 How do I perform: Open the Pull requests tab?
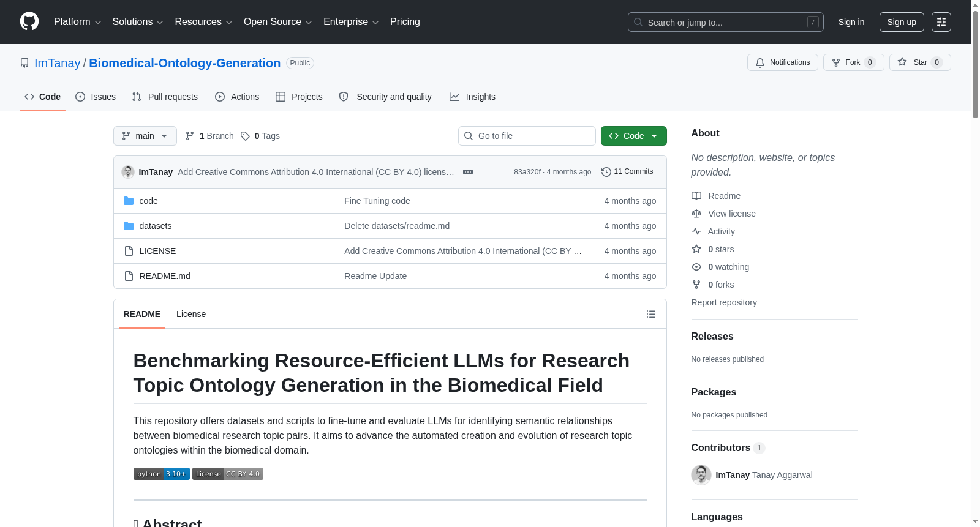[x=165, y=97]
